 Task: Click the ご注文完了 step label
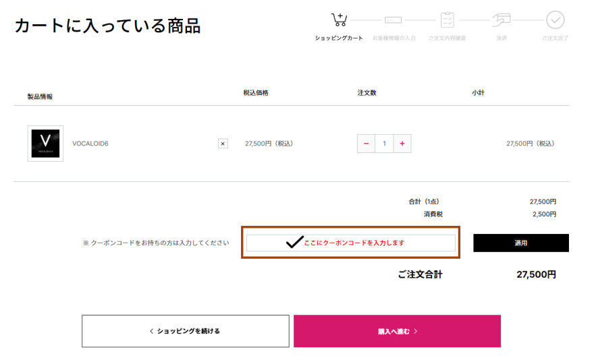click(x=555, y=38)
